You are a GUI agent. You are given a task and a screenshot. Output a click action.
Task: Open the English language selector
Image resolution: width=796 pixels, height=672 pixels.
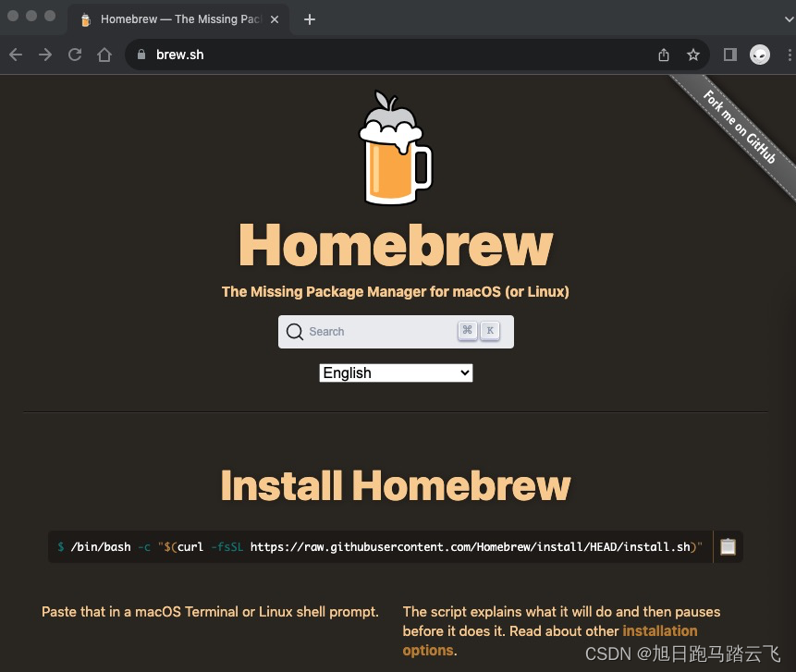coord(396,373)
